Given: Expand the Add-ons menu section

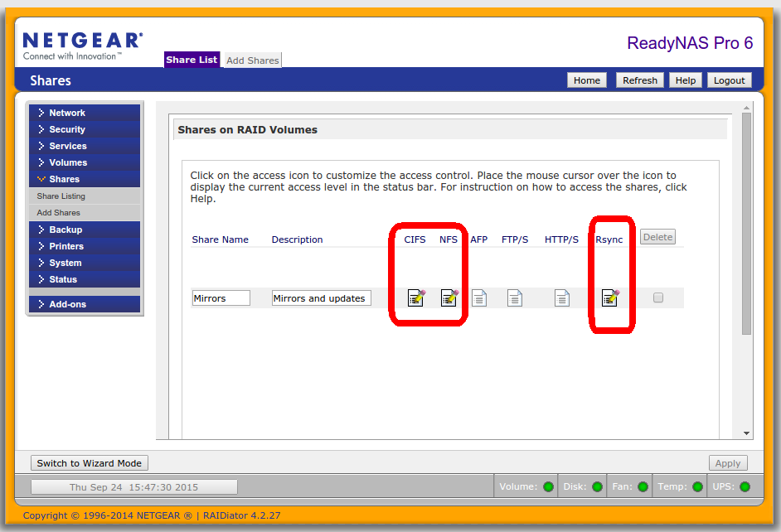Looking at the screenshot, I should pos(85,304).
